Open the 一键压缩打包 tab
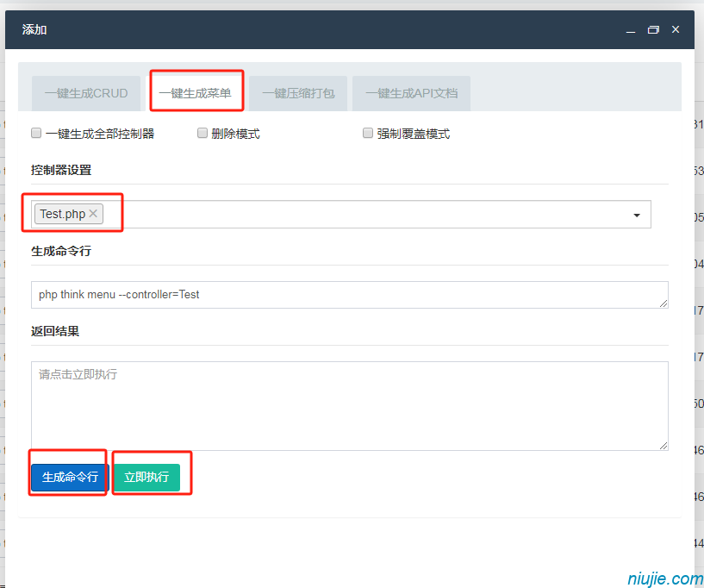This screenshot has height=588, width=704. pos(298,93)
